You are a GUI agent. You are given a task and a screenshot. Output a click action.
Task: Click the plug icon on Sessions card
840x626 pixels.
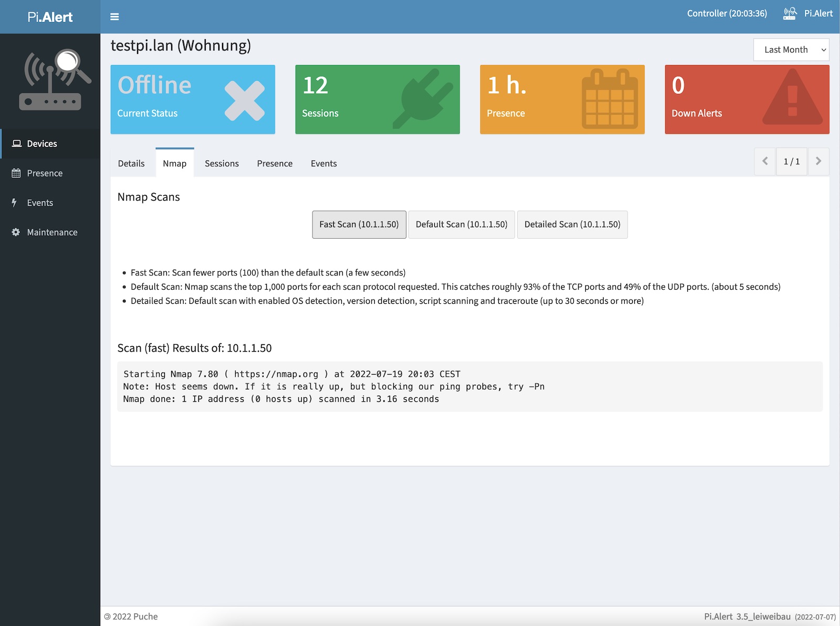click(423, 99)
